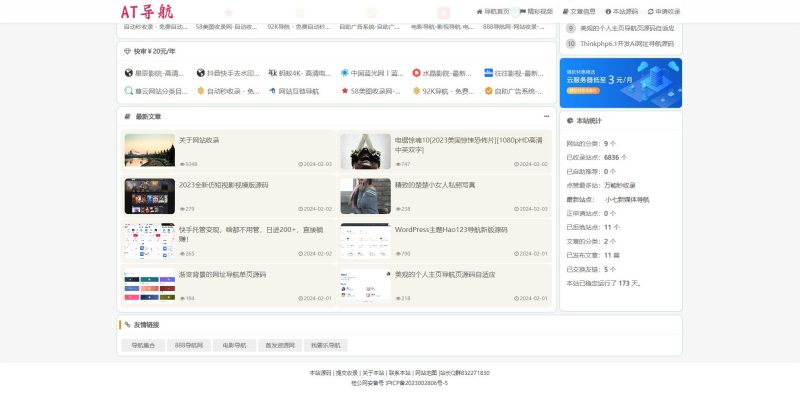Open the 导航首页 home menu item
This screenshot has width=800, height=393.
[x=493, y=11]
